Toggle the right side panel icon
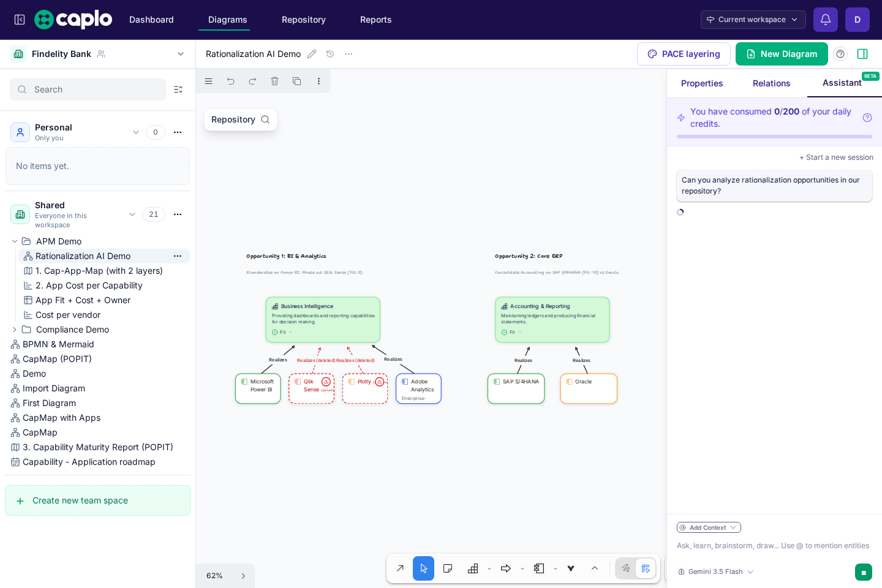 point(862,54)
